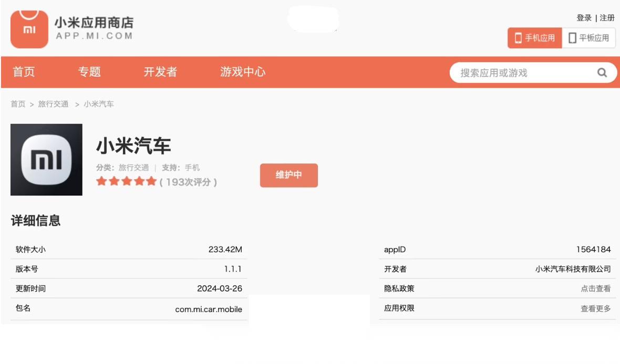Open 查看更多 app permissions link

pos(595,309)
